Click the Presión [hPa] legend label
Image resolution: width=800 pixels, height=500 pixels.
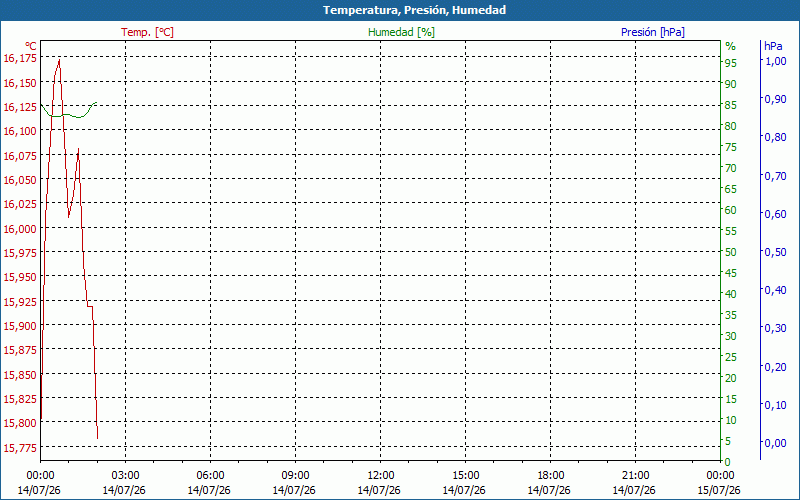(653, 32)
